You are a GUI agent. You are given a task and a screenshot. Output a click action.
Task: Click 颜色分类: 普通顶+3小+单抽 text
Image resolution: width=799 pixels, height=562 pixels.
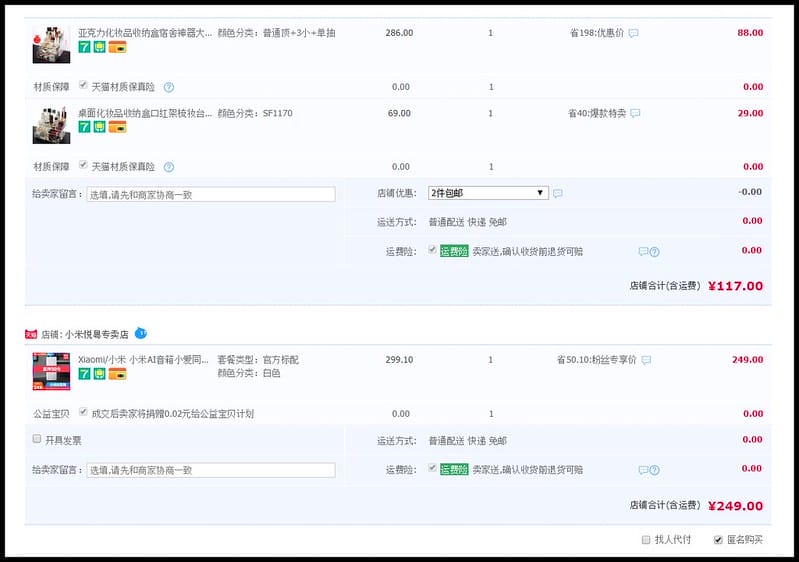(276, 33)
